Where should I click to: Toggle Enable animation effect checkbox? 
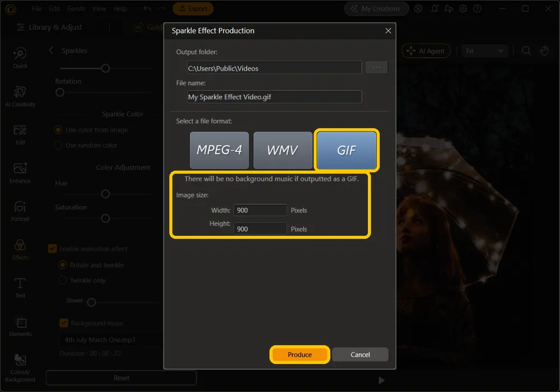[x=52, y=249]
